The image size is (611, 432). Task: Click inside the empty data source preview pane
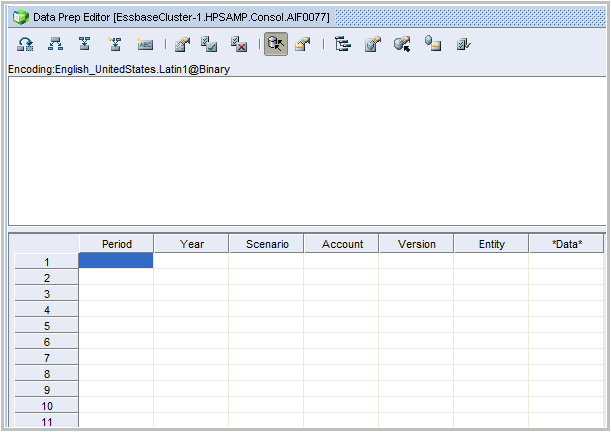pos(307,151)
